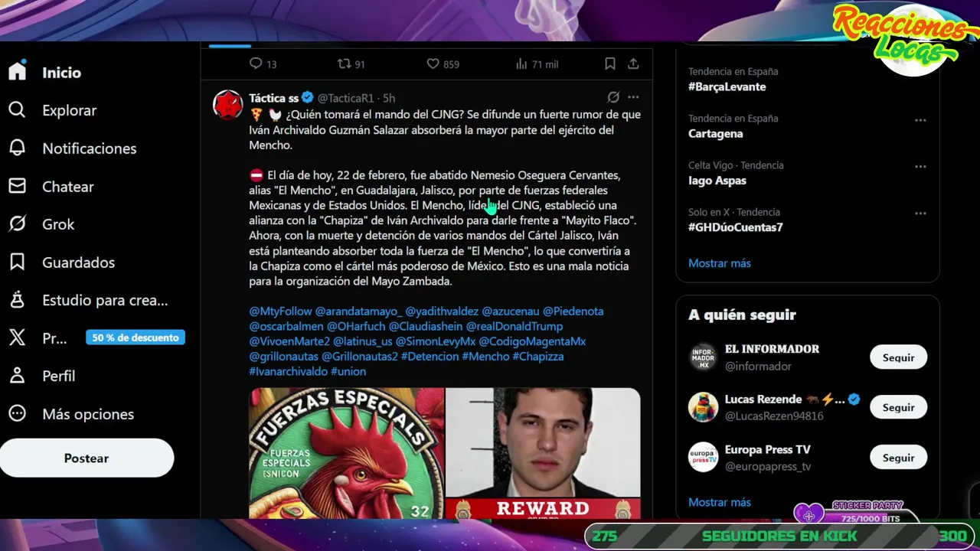Image resolution: width=980 pixels, height=551 pixels.
Task: Click the Seguidores en Kick progress bar
Action: 780,536
